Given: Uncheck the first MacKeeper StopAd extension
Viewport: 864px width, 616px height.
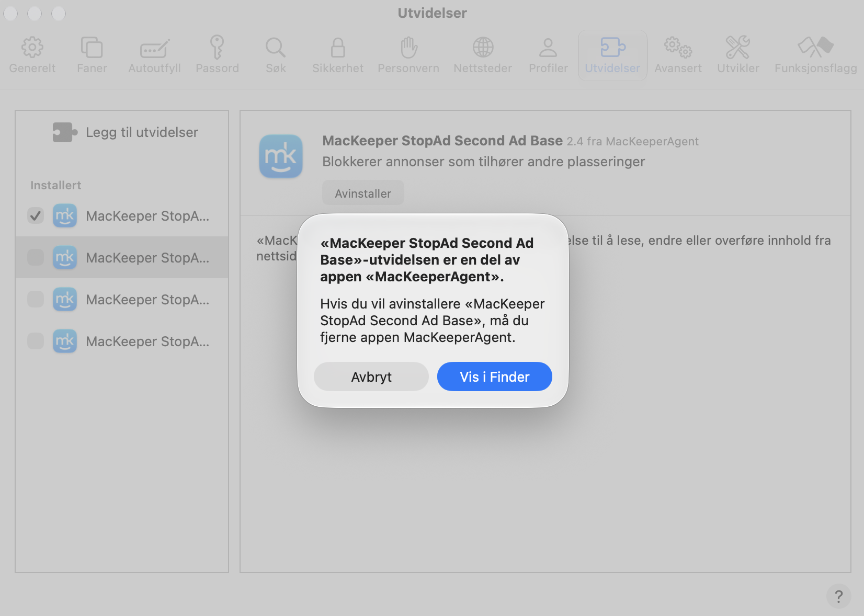Looking at the screenshot, I should [36, 215].
